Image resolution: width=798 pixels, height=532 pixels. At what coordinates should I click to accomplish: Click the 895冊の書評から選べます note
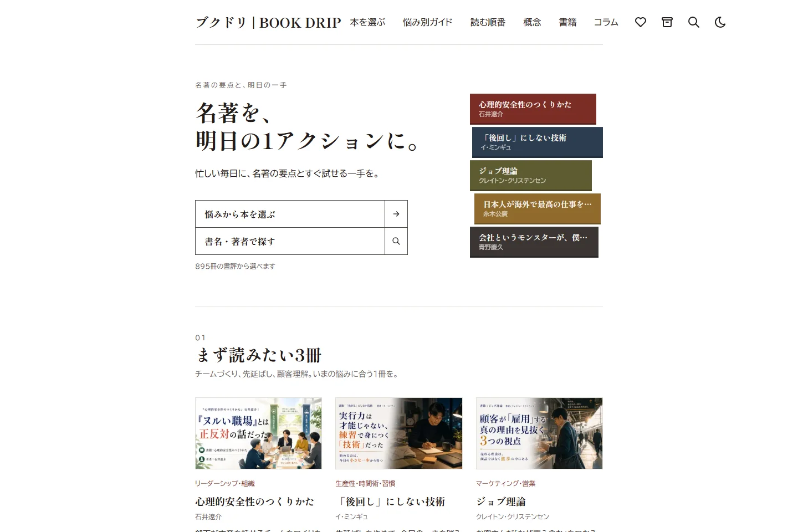pyautogui.click(x=235, y=266)
